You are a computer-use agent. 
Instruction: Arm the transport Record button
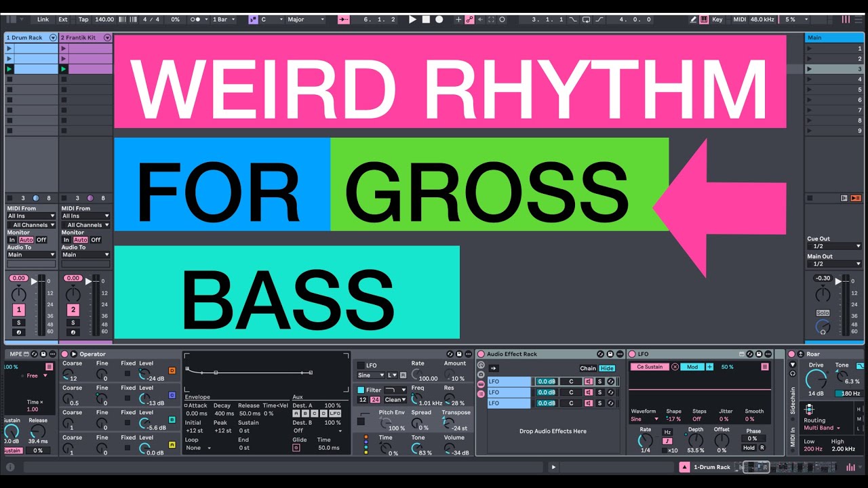point(439,20)
